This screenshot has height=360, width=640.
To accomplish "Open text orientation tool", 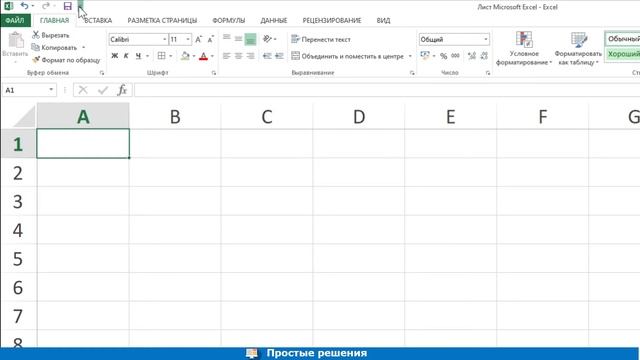I will (x=267, y=39).
